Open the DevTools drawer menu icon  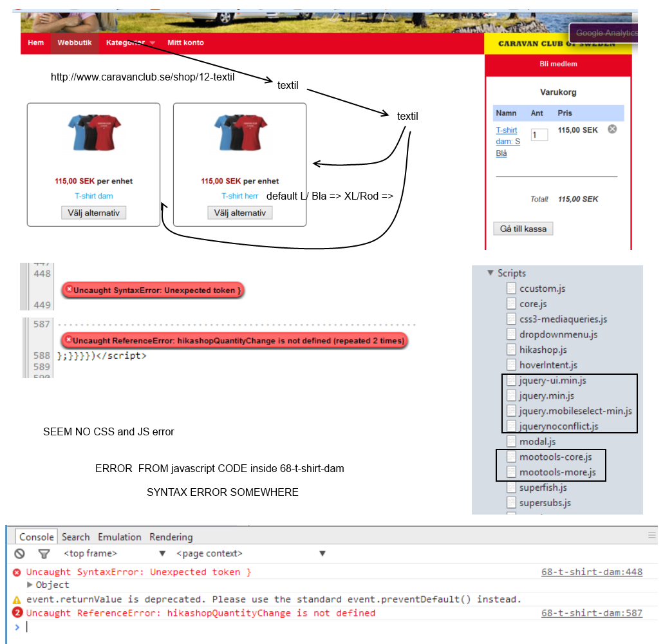(651, 536)
